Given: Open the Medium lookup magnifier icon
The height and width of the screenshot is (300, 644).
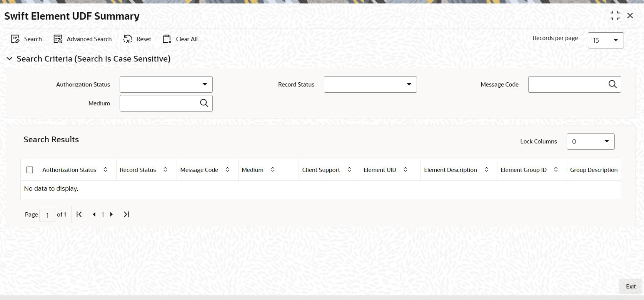Looking at the screenshot, I should 204,103.
